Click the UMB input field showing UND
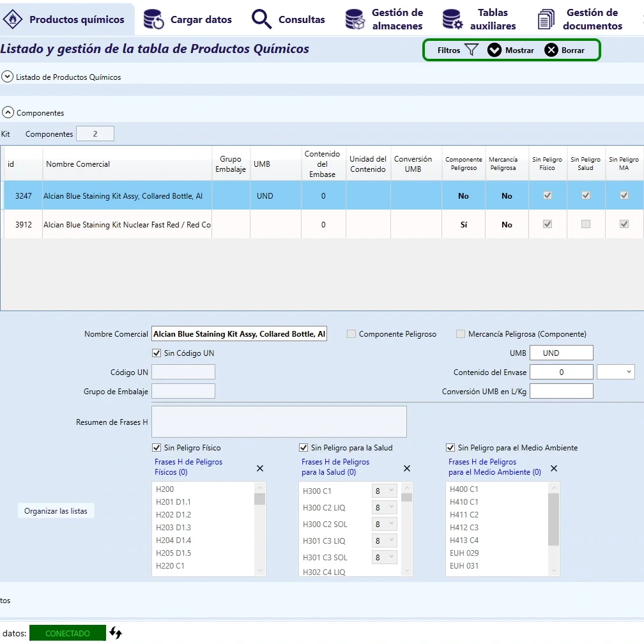Viewport: 644px width, 644px height. pyautogui.click(x=562, y=353)
